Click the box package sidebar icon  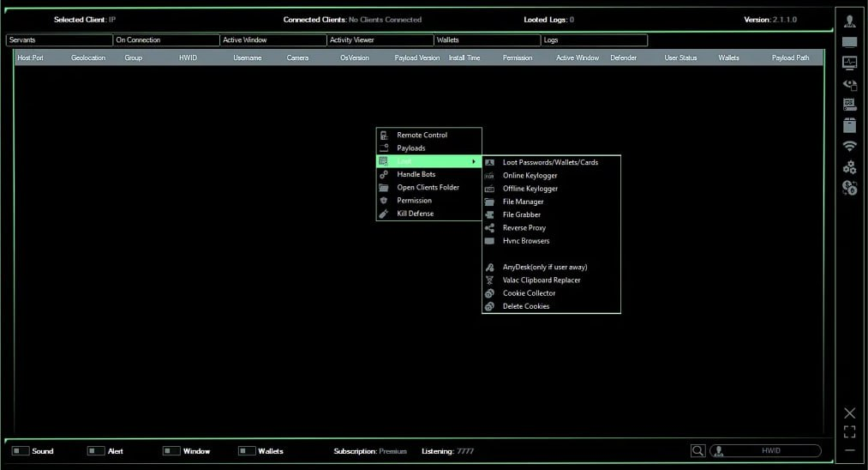[x=849, y=125]
